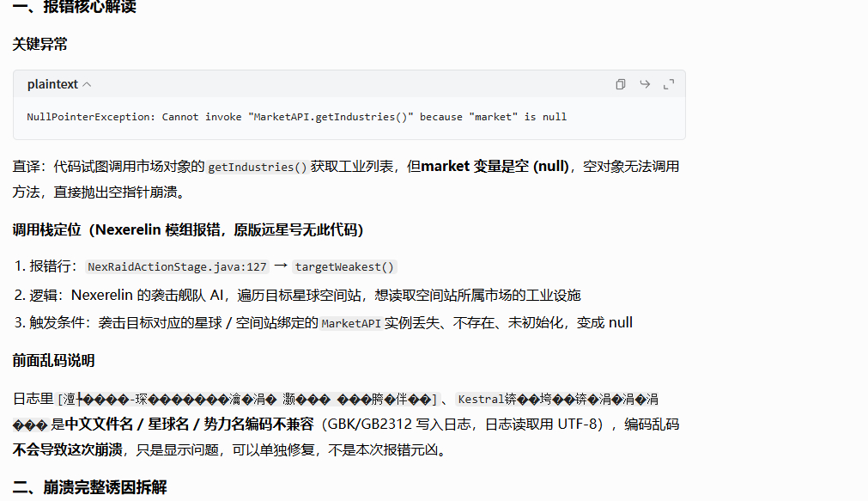868x501 pixels.
Task: Click garbled inline code starting with 'Kestral'
Action: [557, 400]
